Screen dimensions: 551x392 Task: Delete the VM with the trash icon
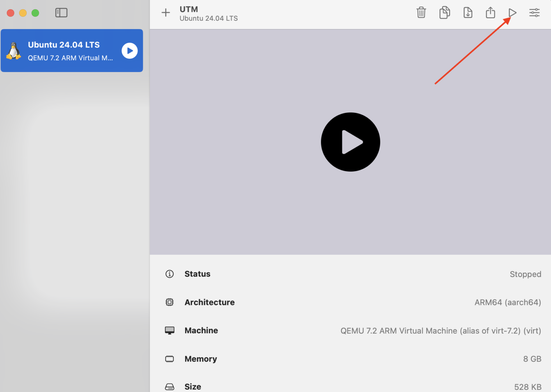point(421,13)
